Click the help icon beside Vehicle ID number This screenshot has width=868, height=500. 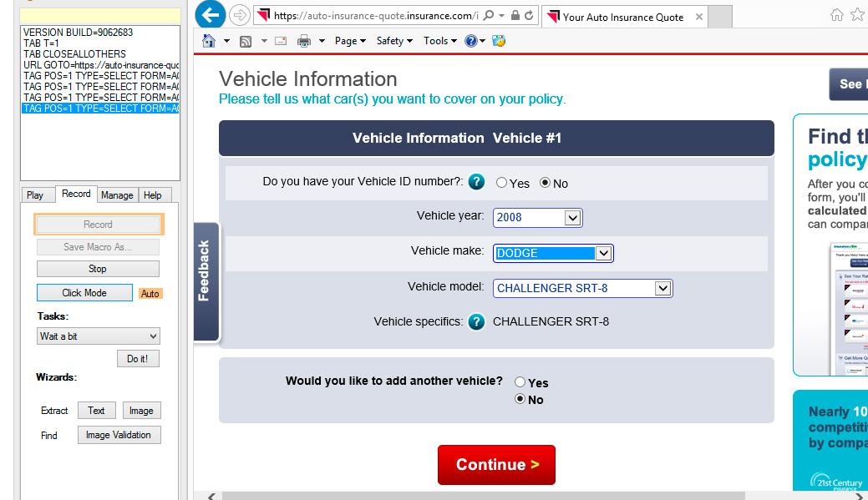click(x=476, y=181)
